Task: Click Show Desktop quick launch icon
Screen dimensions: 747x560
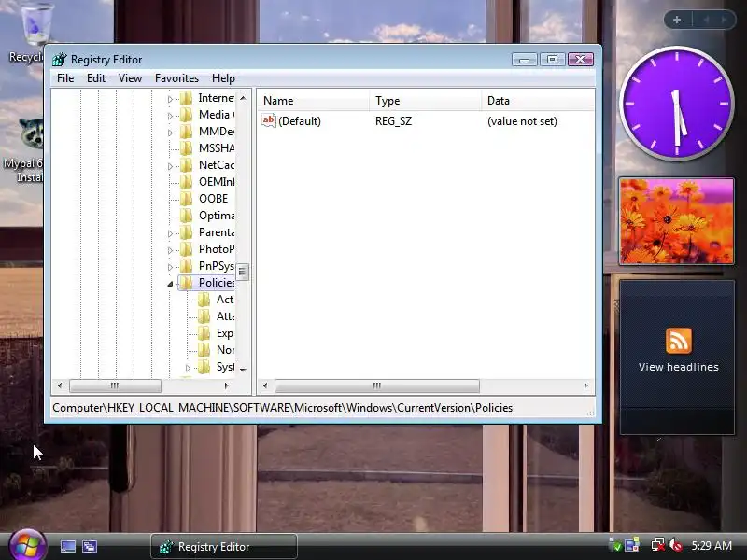Action: coord(67,546)
